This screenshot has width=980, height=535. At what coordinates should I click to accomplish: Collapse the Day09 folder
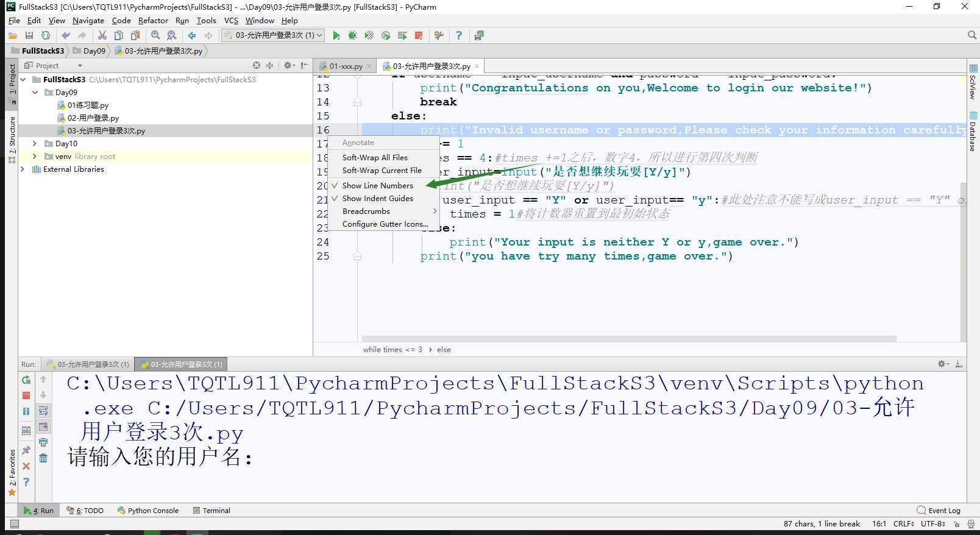point(35,92)
